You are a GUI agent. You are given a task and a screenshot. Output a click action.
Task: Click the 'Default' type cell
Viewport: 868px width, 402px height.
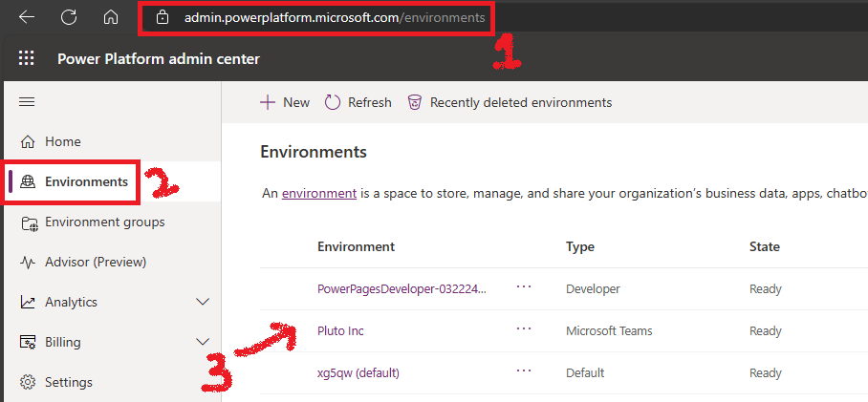(585, 372)
